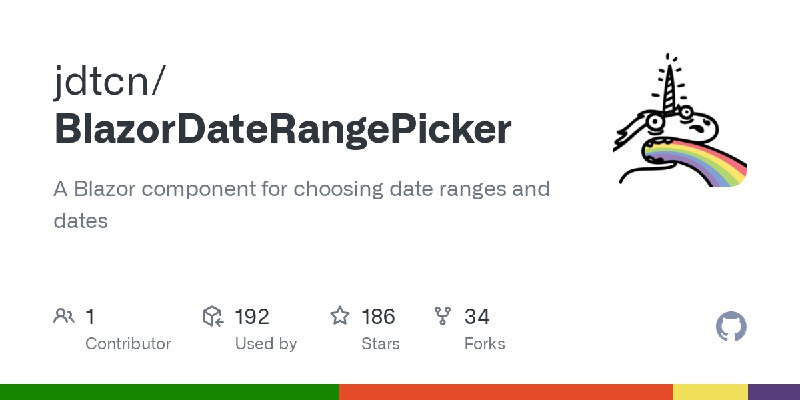
Task: Click the yellow language bar segment
Action: click(710, 392)
